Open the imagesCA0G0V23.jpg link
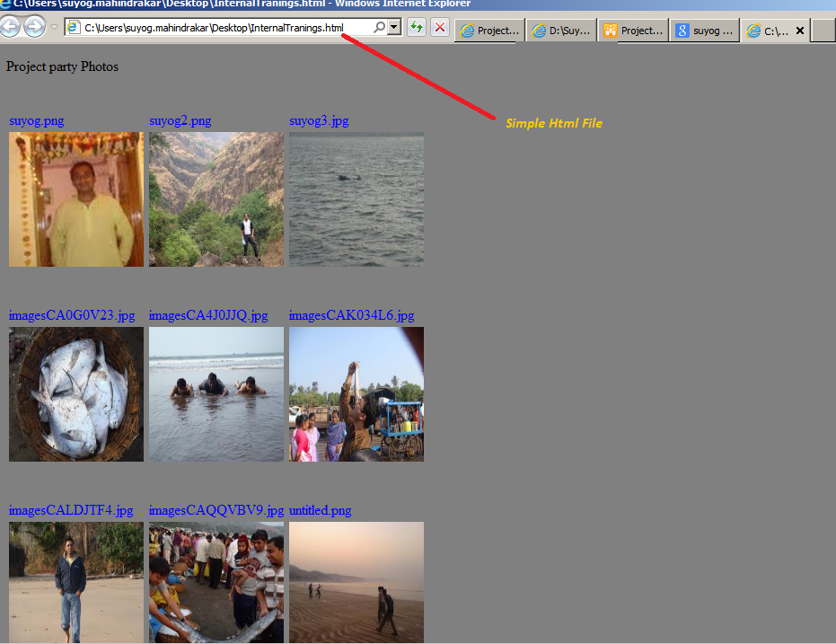 click(72, 315)
